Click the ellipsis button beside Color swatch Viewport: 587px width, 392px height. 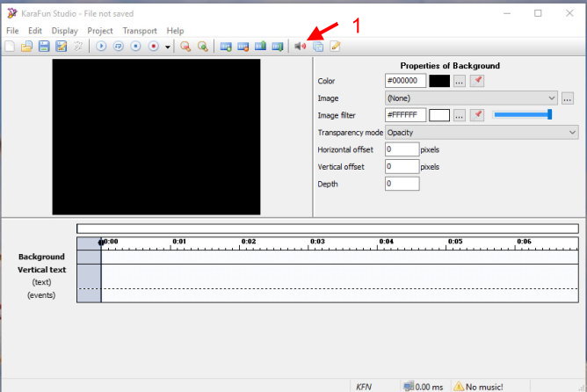click(x=459, y=81)
